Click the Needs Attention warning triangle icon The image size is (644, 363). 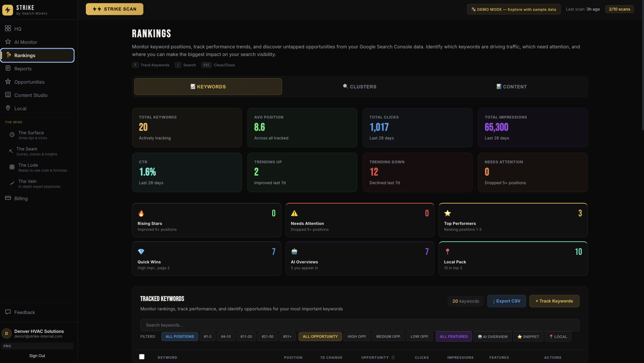tap(294, 213)
